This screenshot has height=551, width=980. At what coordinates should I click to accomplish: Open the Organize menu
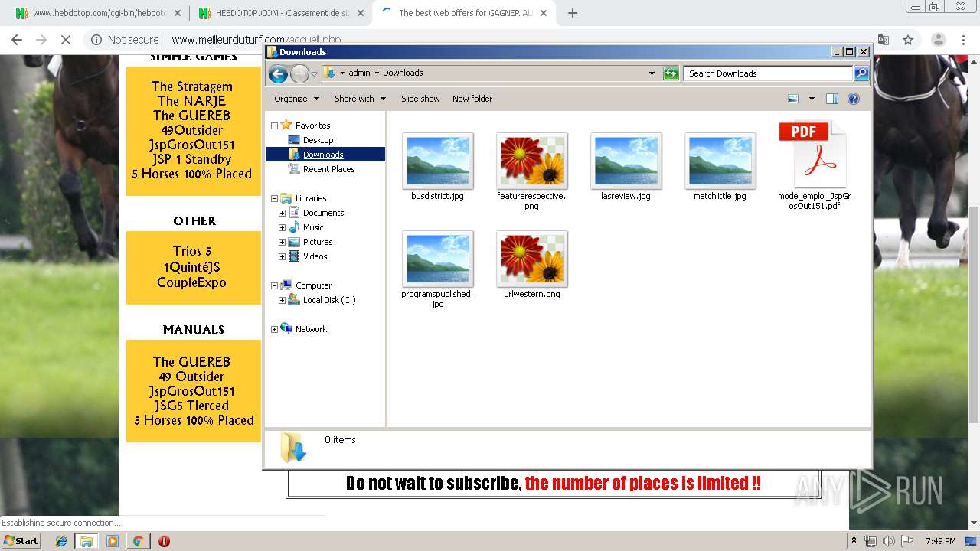coord(295,99)
